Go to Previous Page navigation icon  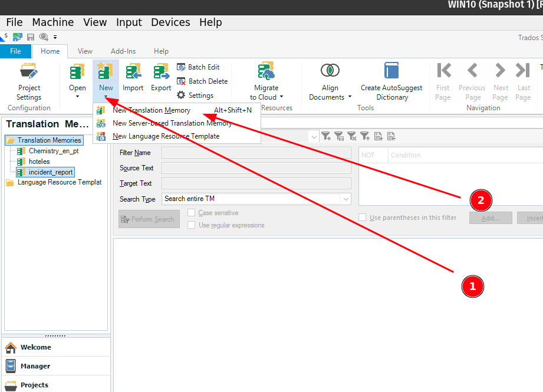pos(472,70)
